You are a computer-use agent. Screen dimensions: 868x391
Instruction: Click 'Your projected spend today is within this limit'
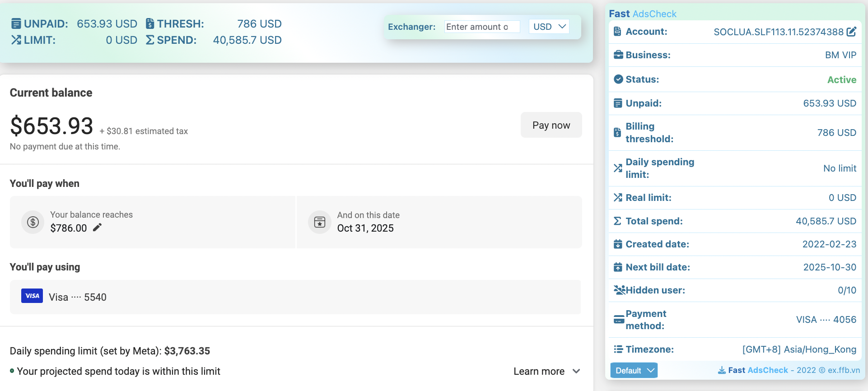tap(118, 371)
